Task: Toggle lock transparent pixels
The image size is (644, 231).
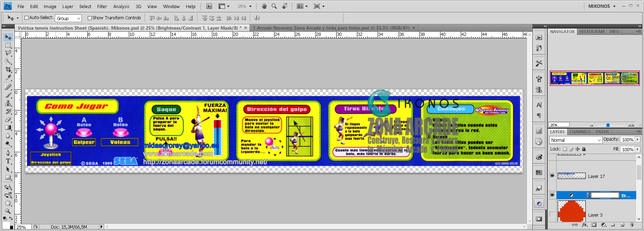Action: [565, 149]
